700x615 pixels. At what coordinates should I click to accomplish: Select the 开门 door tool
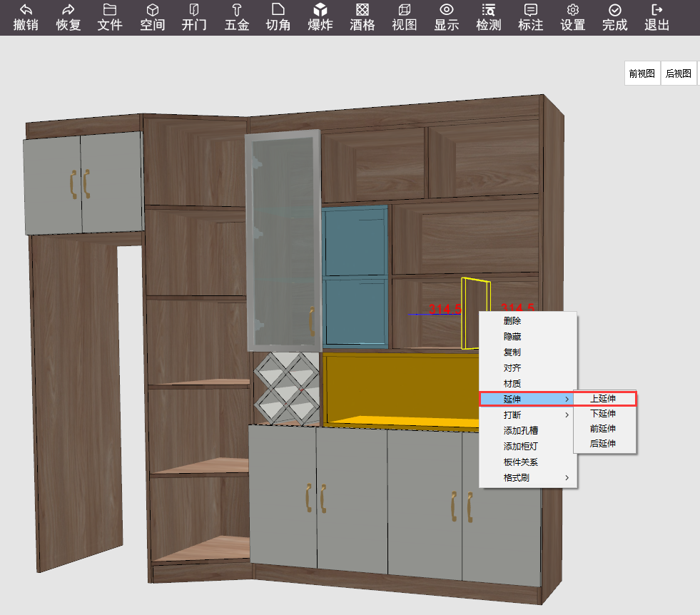[194, 17]
